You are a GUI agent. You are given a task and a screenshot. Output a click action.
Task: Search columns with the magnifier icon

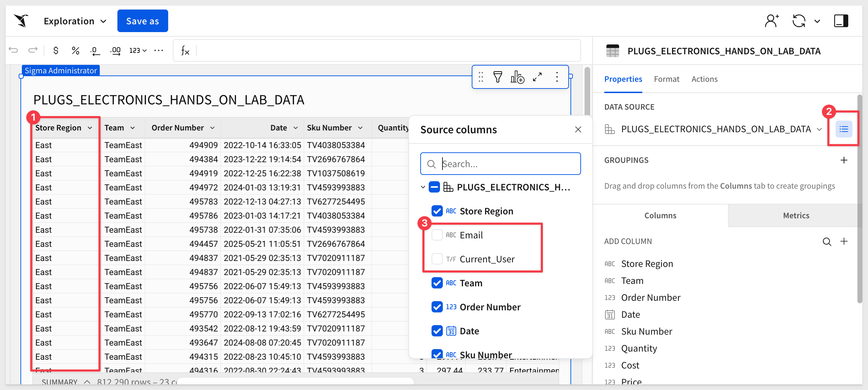[827, 242]
